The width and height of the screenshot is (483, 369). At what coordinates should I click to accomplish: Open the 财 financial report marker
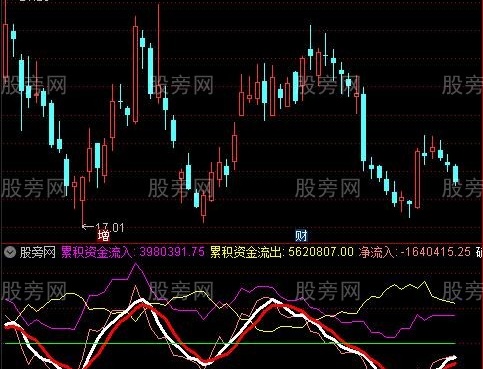click(301, 236)
